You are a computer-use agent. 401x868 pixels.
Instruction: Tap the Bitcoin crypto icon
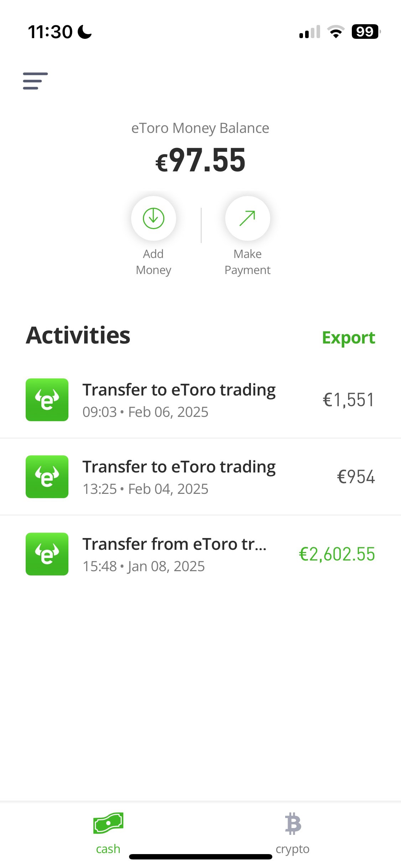tap(293, 824)
